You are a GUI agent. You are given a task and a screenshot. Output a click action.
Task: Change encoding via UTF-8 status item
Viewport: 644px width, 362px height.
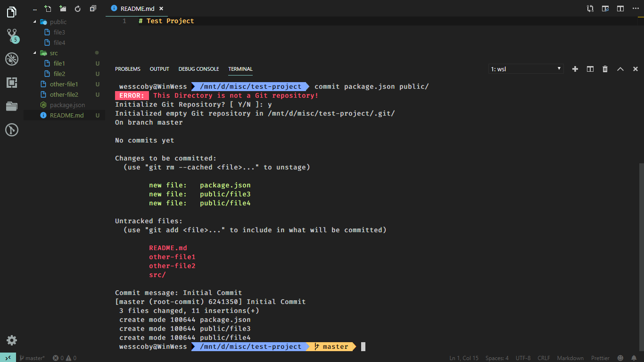[523, 358]
